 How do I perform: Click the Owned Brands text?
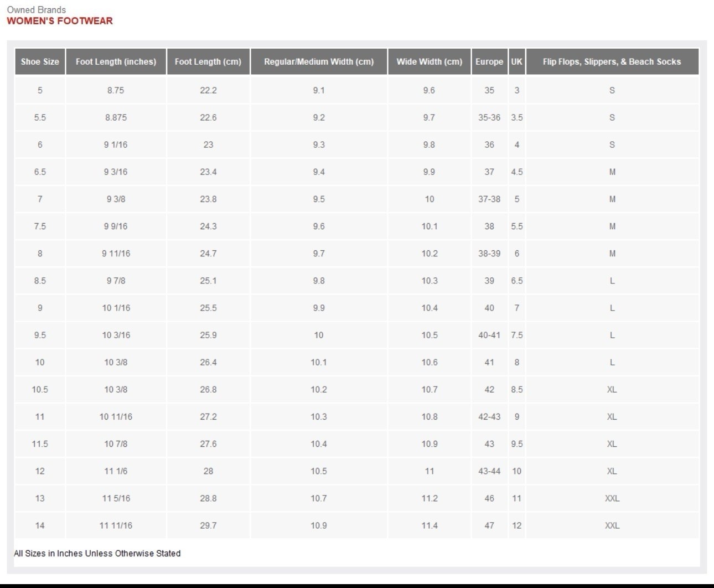[x=36, y=9]
